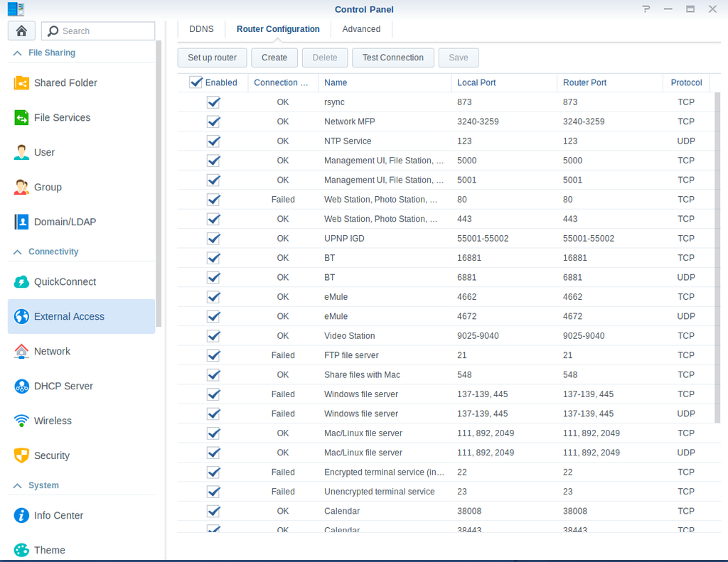
Task: Uncheck Unencrypted terminal service checkbox
Action: [x=213, y=492]
